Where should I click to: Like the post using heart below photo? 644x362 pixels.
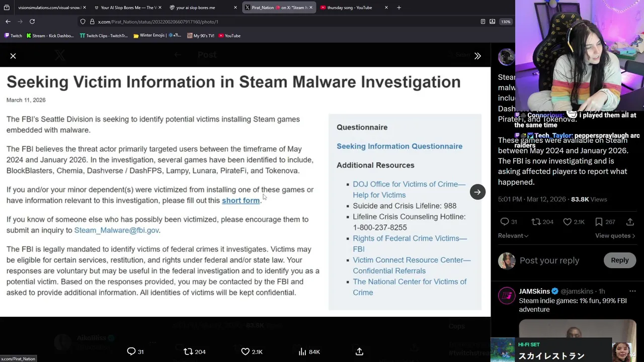(x=245, y=351)
